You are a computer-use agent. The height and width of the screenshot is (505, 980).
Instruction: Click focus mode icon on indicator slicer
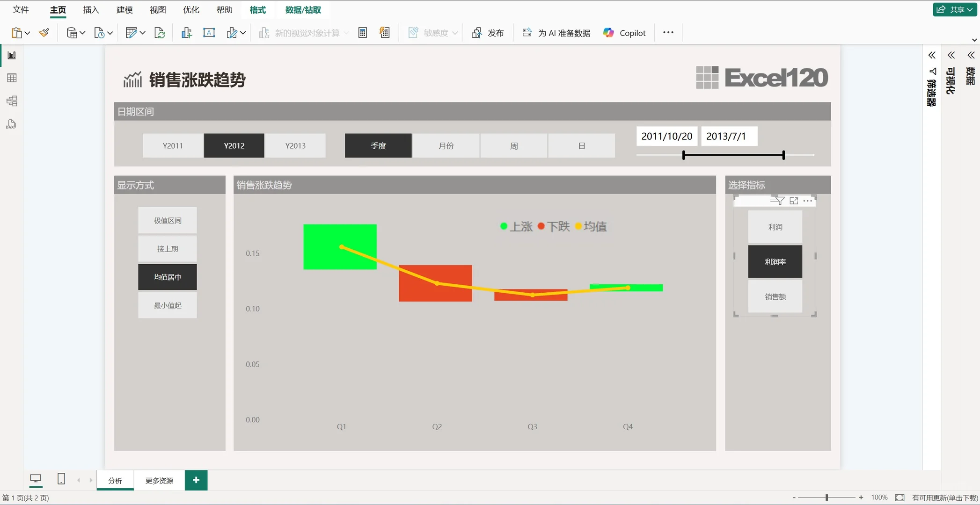coord(794,201)
